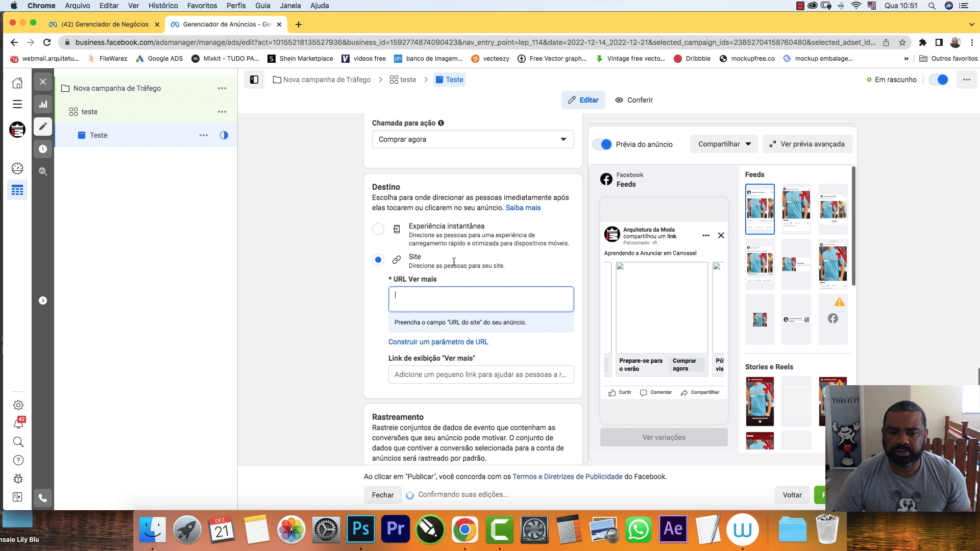Viewport: 980px width, 551px height.
Task: Open the settings gear in left sidebar
Action: 18,405
